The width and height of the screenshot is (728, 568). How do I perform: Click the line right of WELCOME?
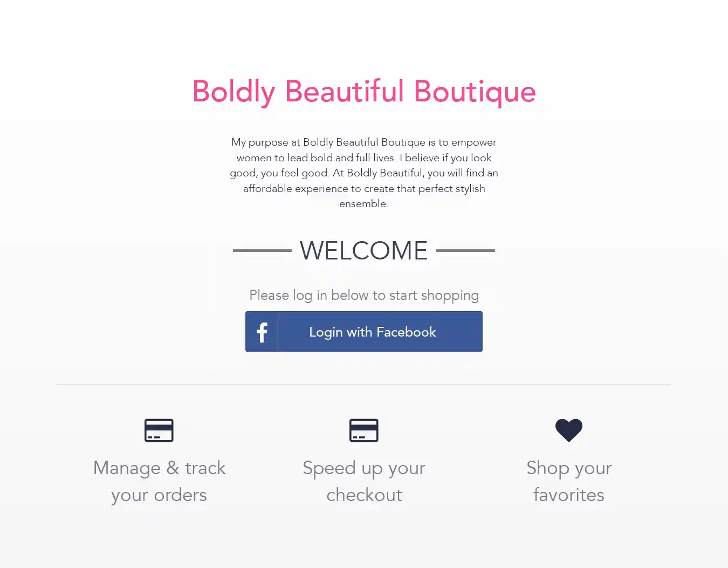[x=465, y=250]
